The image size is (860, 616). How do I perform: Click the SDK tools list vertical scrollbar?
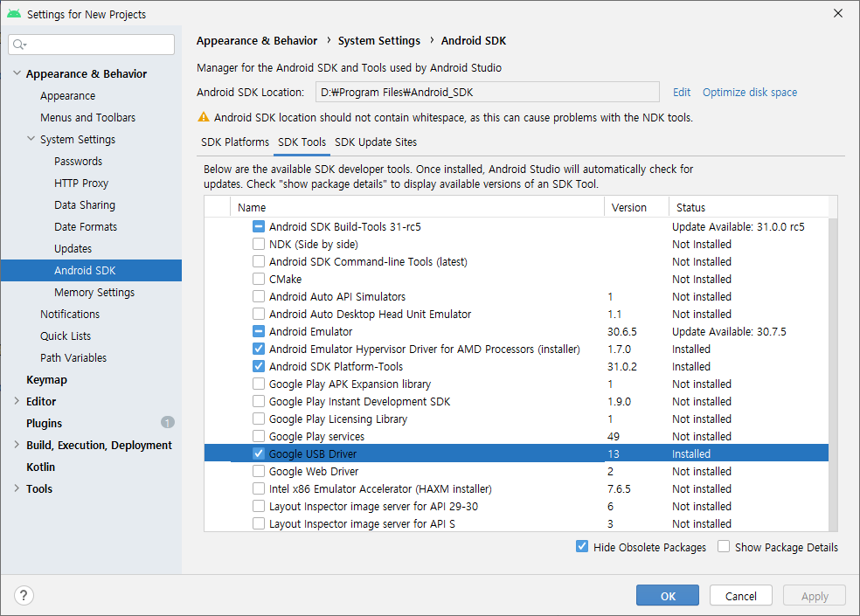833,375
